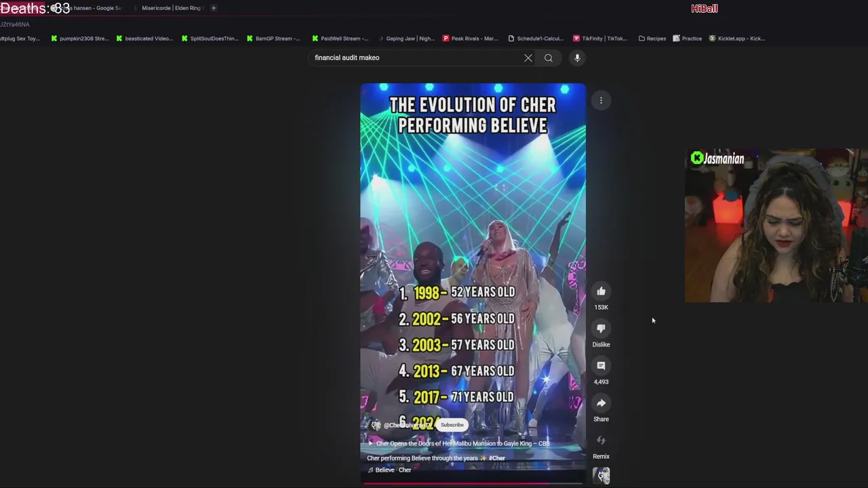This screenshot has width=868, height=488.
Task: Open the comments with 4,493 count
Action: [x=601, y=366]
